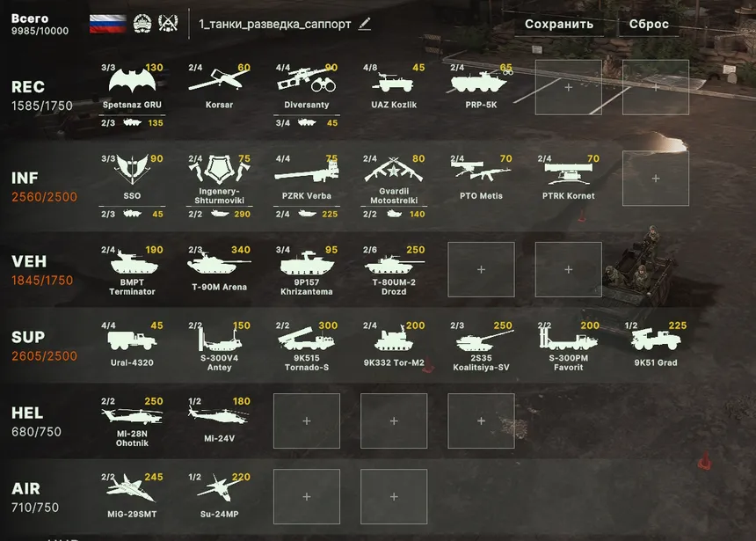Click the Сброс reset button

click(x=649, y=24)
